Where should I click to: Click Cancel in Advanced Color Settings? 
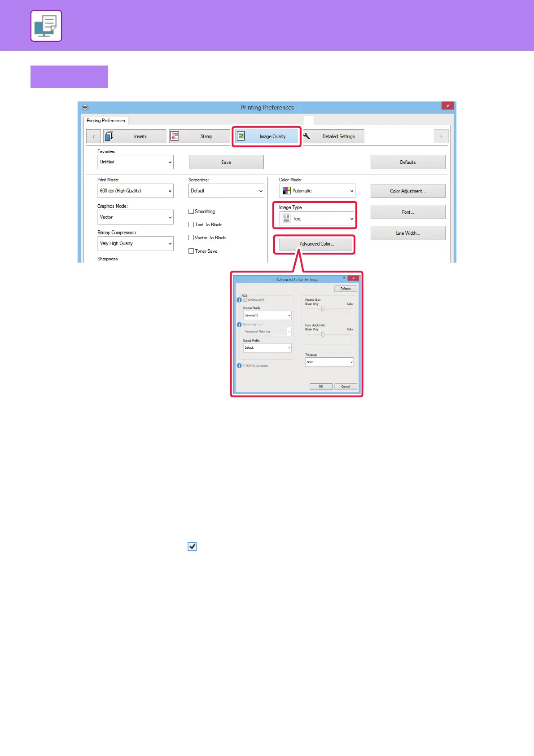pyautogui.click(x=346, y=387)
